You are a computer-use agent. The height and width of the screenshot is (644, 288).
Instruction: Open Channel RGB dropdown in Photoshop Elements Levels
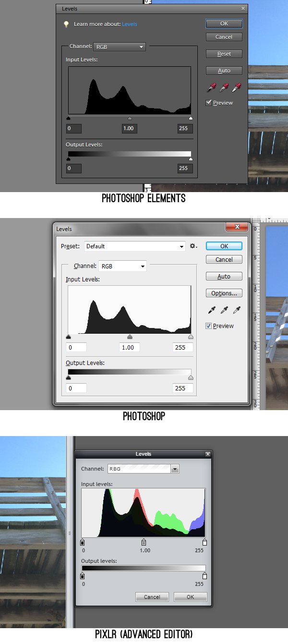120,47
